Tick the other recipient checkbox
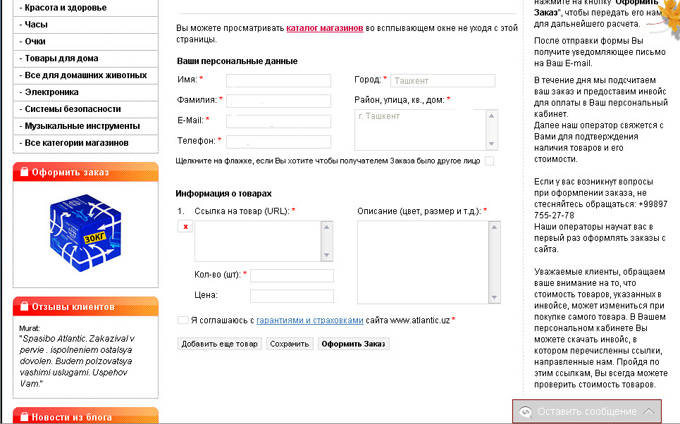The height and width of the screenshot is (424, 680). pos(489,161)
